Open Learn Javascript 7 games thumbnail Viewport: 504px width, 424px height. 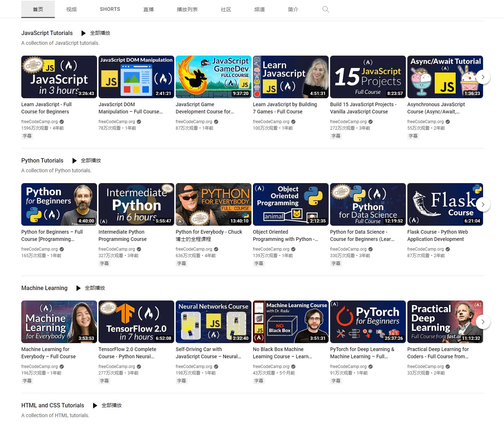[x=291, y=77]
